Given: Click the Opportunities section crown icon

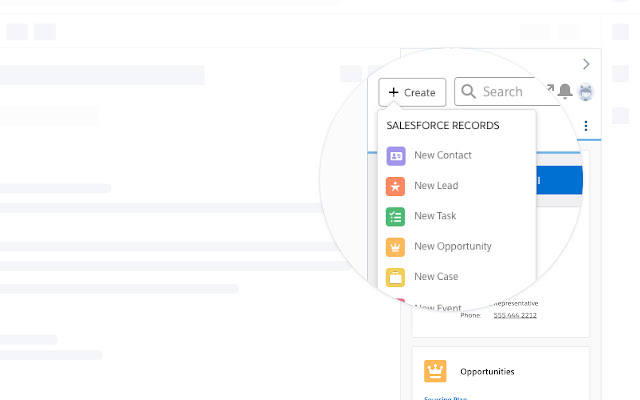Looking at the screenshot, I should point(434,371).
